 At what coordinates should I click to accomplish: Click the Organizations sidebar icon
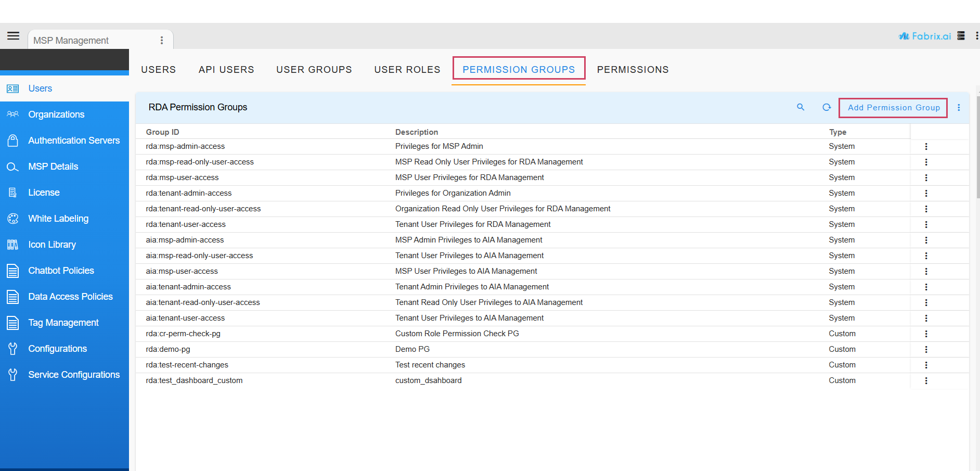click(12, 114)
